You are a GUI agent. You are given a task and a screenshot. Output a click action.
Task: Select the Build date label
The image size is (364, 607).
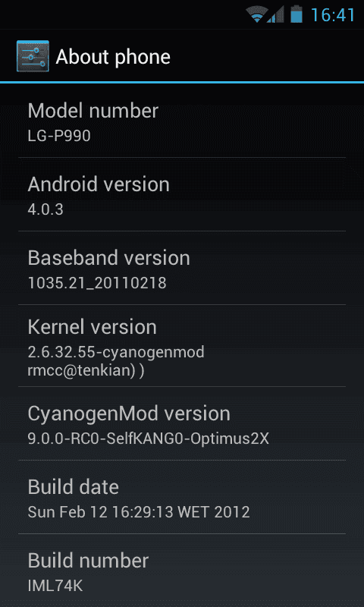pyautogui.click(x=73, y=486)
